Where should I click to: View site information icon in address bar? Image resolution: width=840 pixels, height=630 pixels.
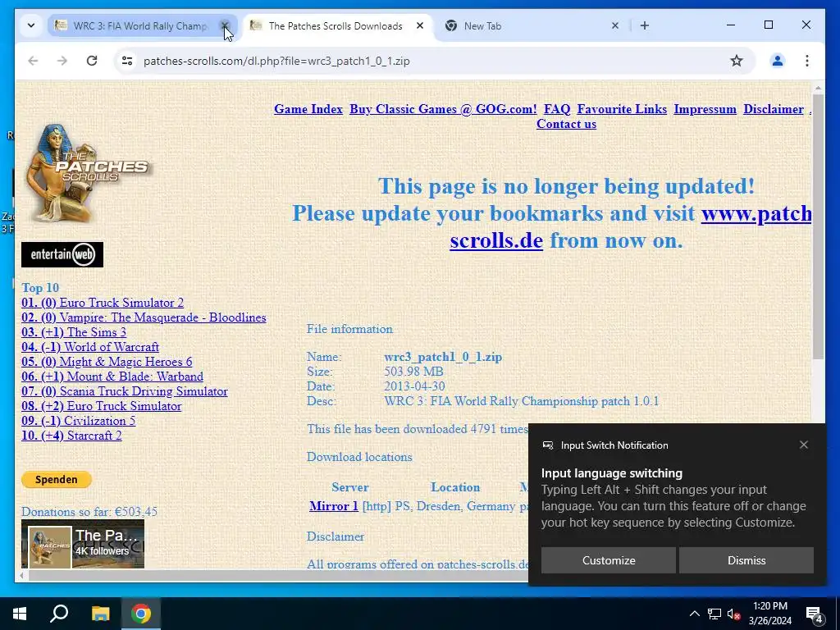point(127,61)
